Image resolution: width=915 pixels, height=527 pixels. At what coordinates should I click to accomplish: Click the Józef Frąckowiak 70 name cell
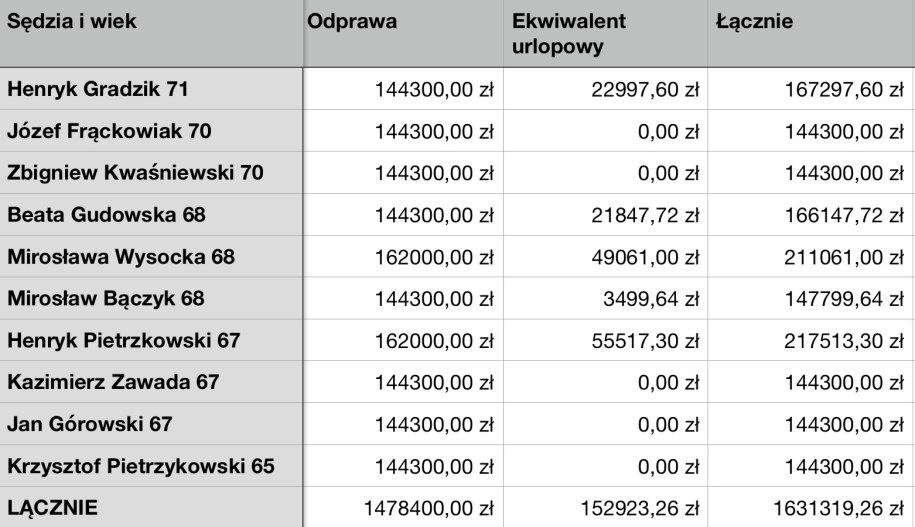[x=150, y=131]
